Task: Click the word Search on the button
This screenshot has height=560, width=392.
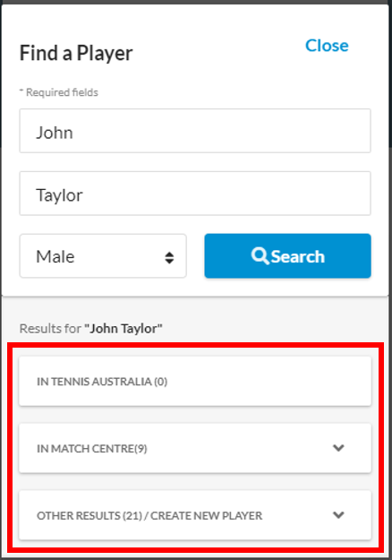Action: coord(298,256)
